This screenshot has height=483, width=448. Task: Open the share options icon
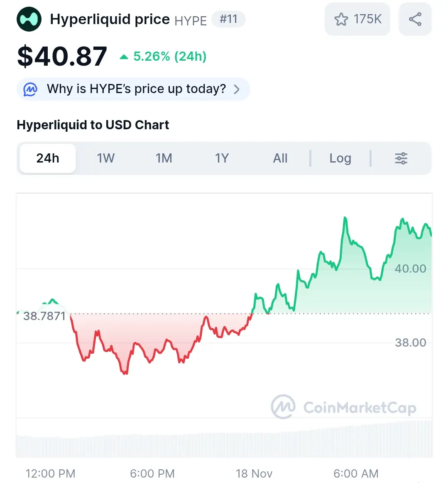(415, 19)
